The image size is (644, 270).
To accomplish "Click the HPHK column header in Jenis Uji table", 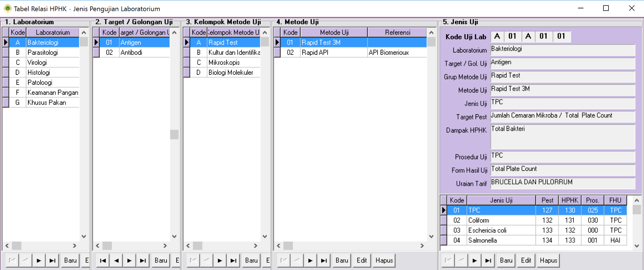I will pos(570,200).
